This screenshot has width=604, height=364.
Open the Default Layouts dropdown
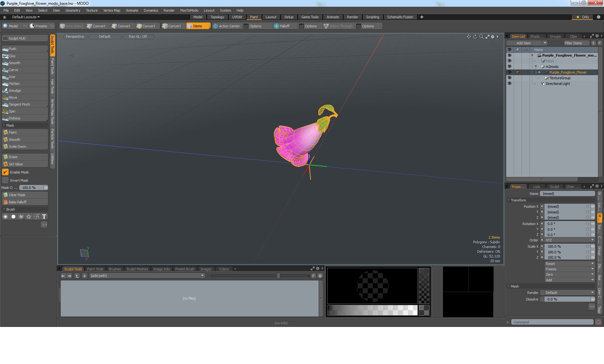(26, 17)
